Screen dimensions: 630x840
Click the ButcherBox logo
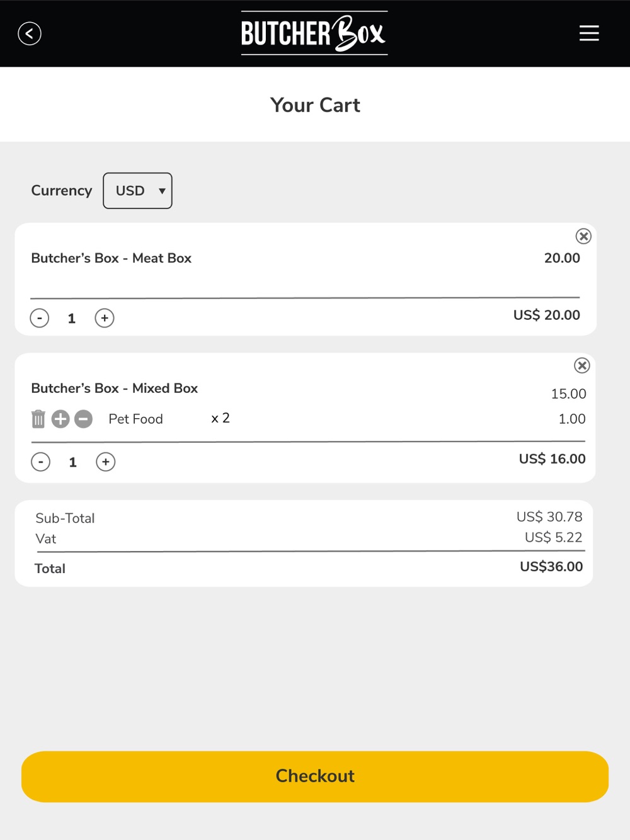(314, 33)
